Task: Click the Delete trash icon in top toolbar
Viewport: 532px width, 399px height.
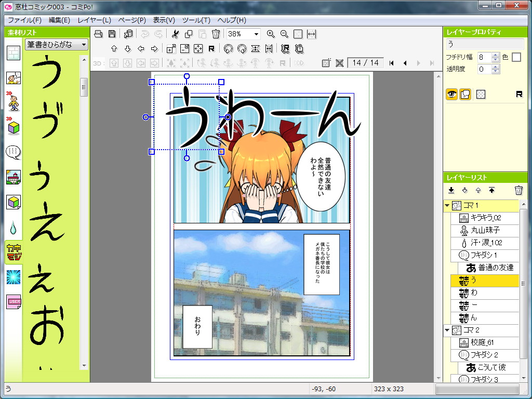Action: (x=216, y=34)
